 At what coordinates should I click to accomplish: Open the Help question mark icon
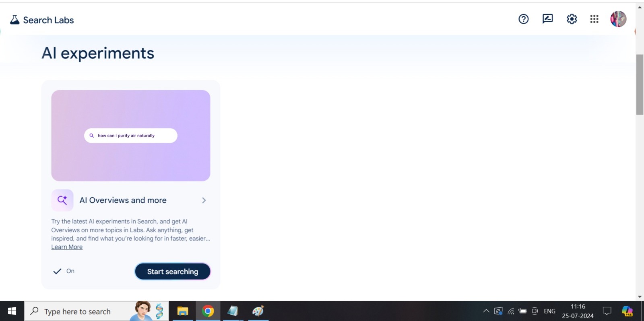[x=523, y=19]
